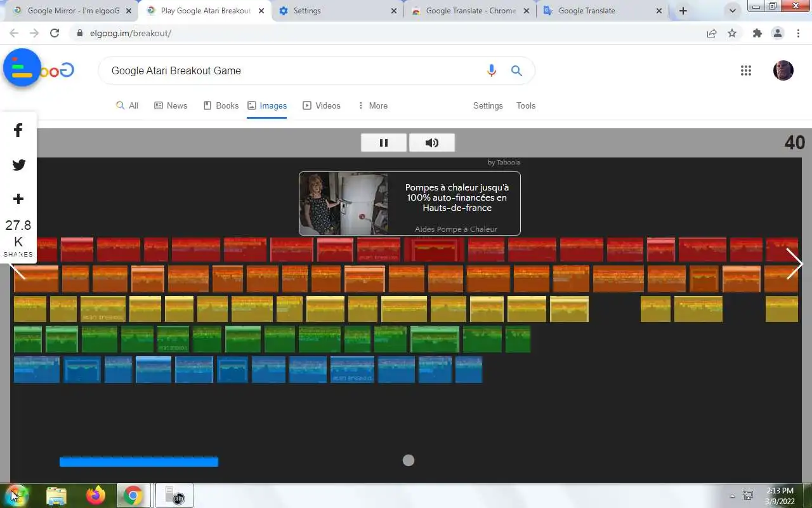This screenshot has height=508, width=812.
Task: Click the blue Breakout paddle
Action: tap(139, 462)
